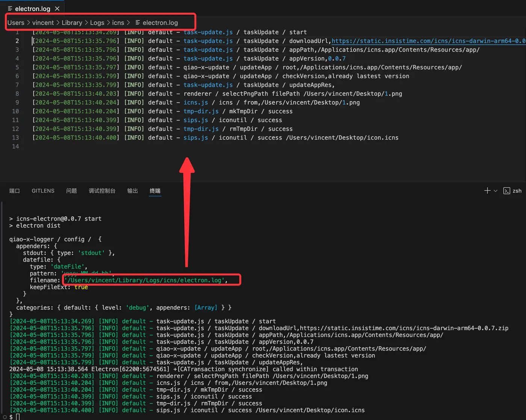The image size is (526, 420).
Task: Open the terminal launch profile dropdown arrow
Action: tap(496, 191)
